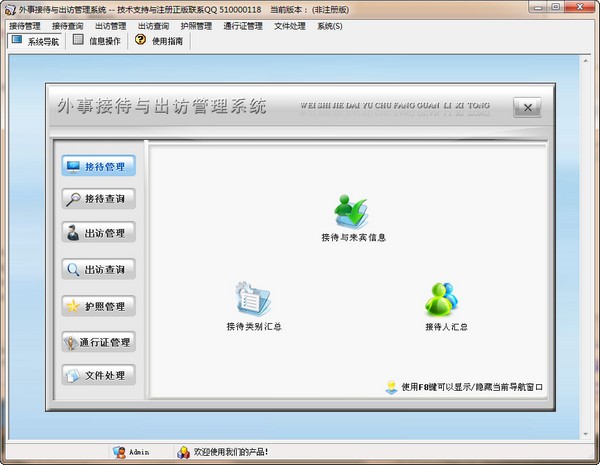Select 接待查询 sidebar button
Image resolution: width=600 pixels, height=465 pixels.
pyautogui.click(x=99, y=199)
